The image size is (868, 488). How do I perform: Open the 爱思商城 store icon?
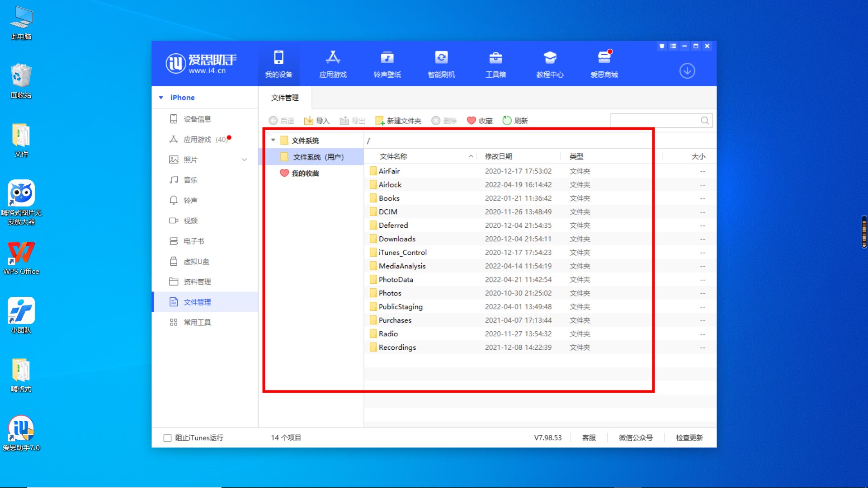point(604,58)
